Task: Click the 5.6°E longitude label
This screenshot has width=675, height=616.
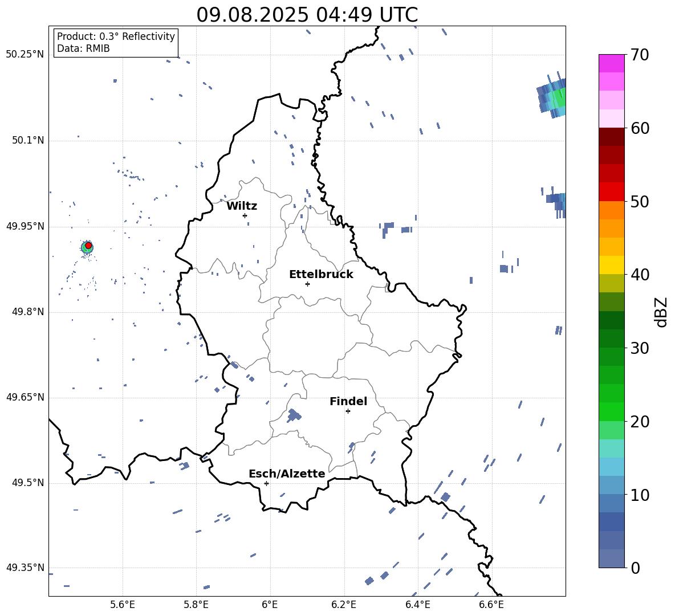Action: [123, 605]
